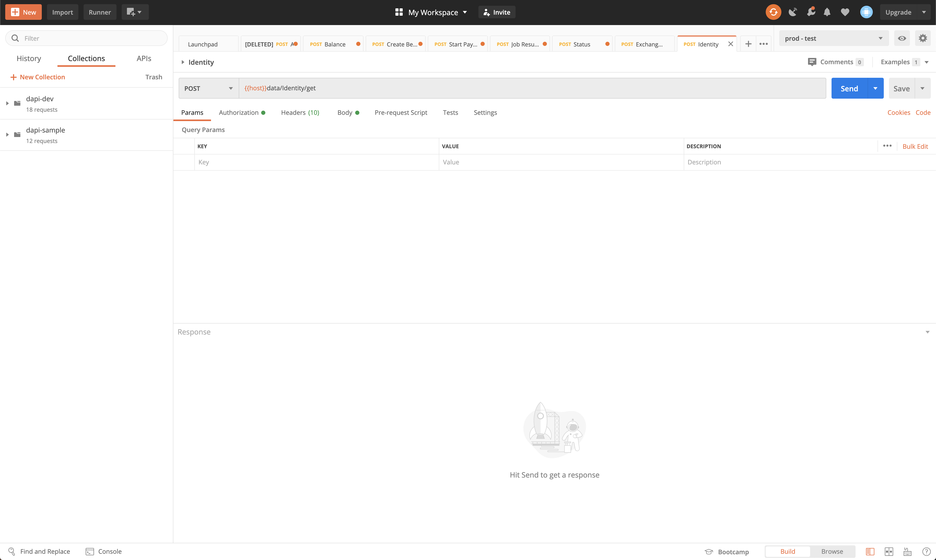This screenshot has width=936, height=560.
Task: Switch to Browse mode toggle
Action: 832,551
